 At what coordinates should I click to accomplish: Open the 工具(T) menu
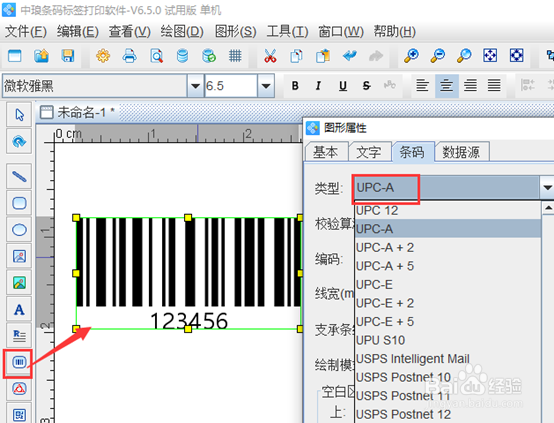[288, 32]
